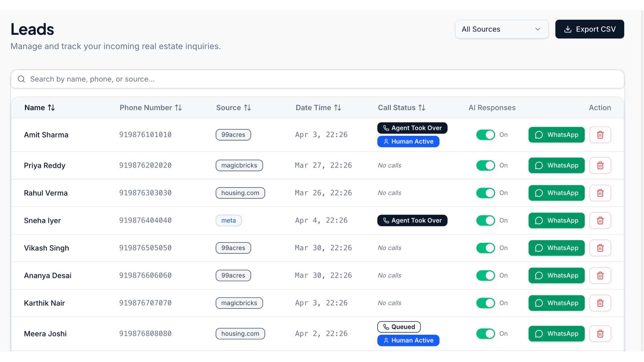Viewport: 644px width, 362px height.
Task: Click Amit Sharma's Human Active badge
Action: click(x=408, y=141)
